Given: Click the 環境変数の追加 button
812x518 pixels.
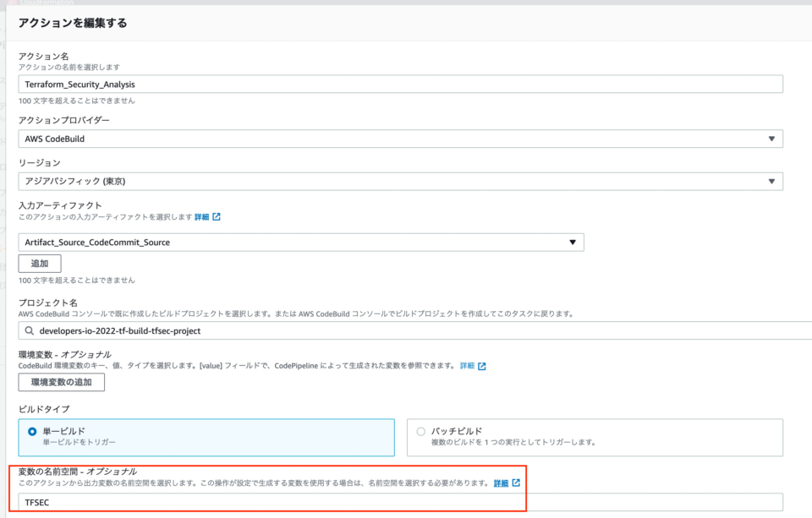Looking at the screenshot, I should coord(62,383).
